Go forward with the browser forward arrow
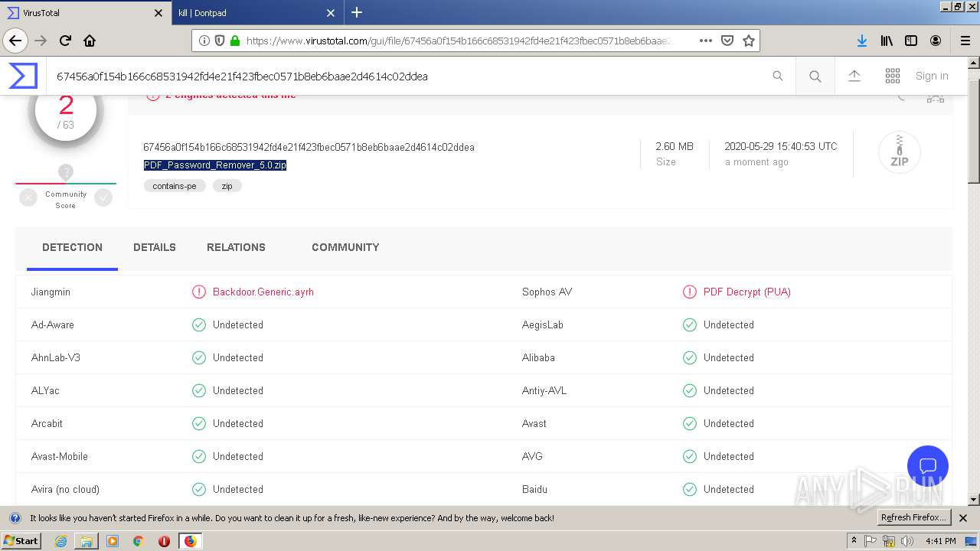Screen dimensions: 980x551 tap(41, 41)
